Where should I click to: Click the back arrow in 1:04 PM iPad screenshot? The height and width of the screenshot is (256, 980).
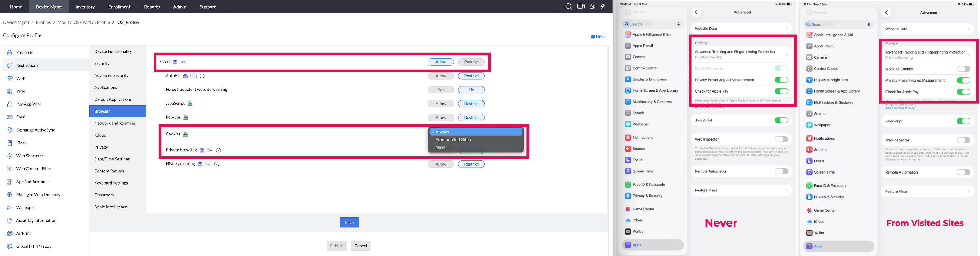coord(696,12)
